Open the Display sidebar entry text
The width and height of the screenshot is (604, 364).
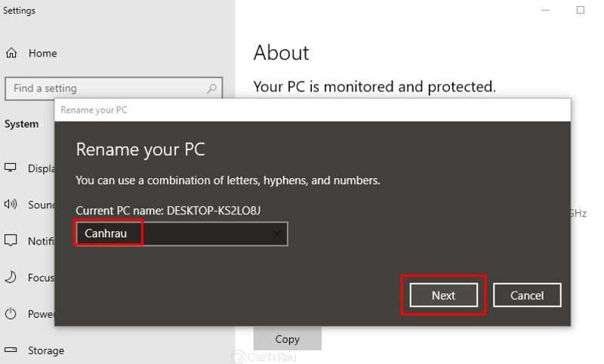tap(42, 168)
